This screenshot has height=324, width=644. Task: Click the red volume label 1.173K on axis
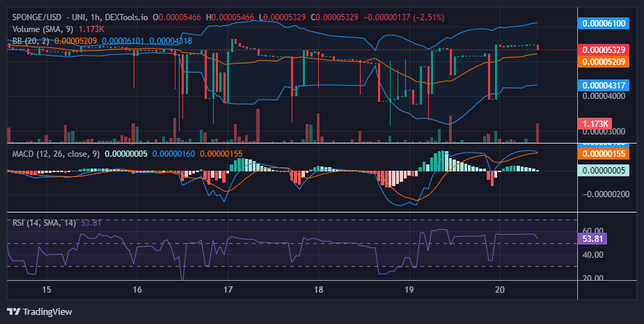pyautogui.click(x=595, y=123)
